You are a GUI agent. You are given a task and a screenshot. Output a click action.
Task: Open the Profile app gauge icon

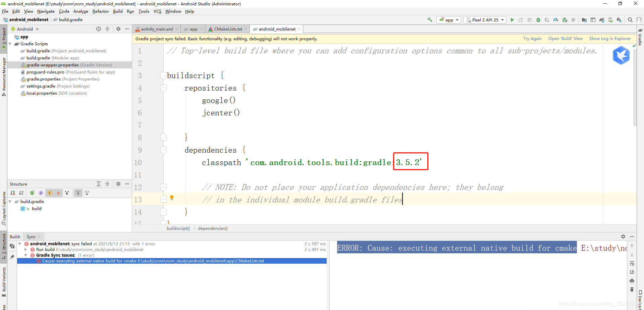[x=556, y=20]
